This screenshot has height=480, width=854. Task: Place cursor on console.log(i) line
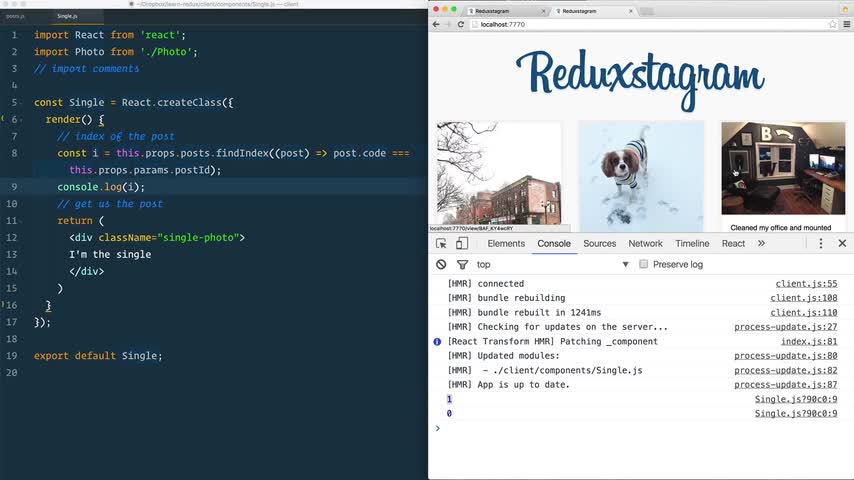(101, 187)
